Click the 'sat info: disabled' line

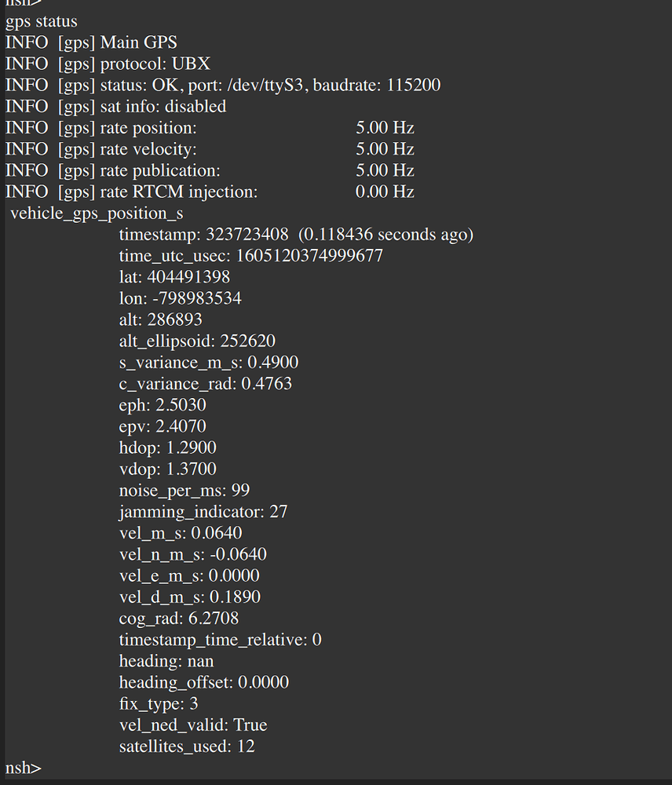[115, 107]
